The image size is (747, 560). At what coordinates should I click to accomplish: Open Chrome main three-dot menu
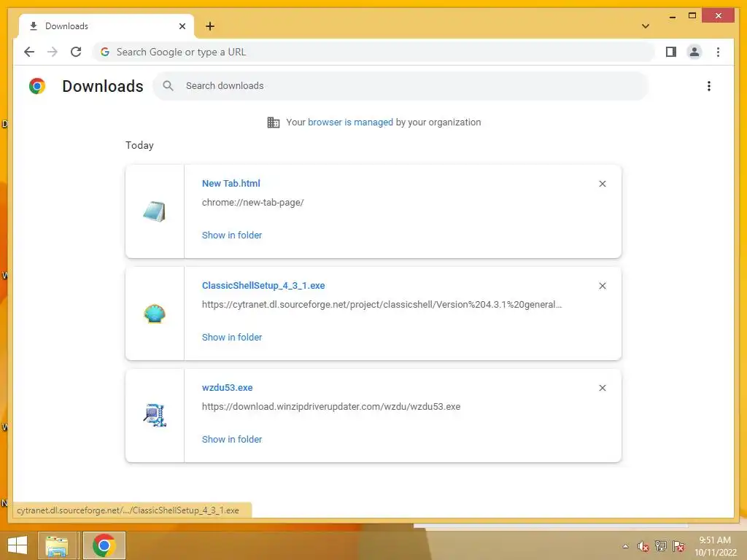718,52
